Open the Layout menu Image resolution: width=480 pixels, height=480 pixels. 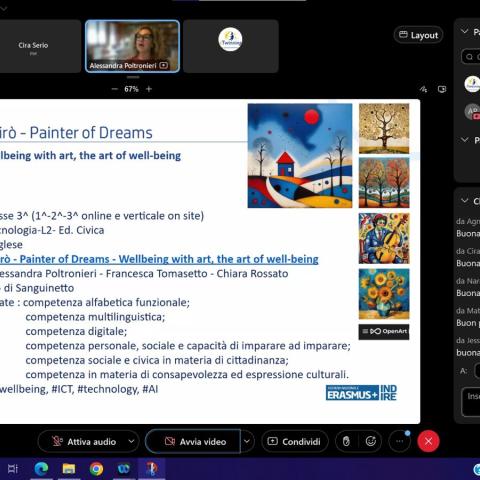click(419, 35)
